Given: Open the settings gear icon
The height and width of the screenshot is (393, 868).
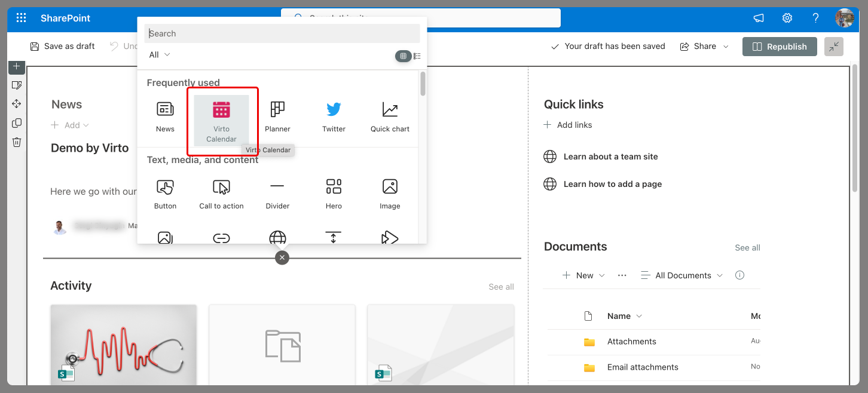Looking at the screenshot, I should [787, 18].
